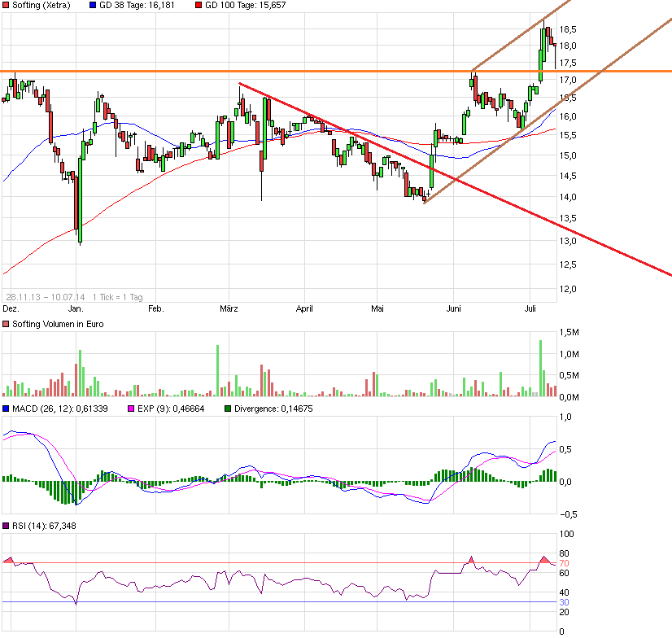The width and height of the screenshot is (672, 638).
Task: Click the 'RSI (14): 67,348' label
Action: (44, 526)
